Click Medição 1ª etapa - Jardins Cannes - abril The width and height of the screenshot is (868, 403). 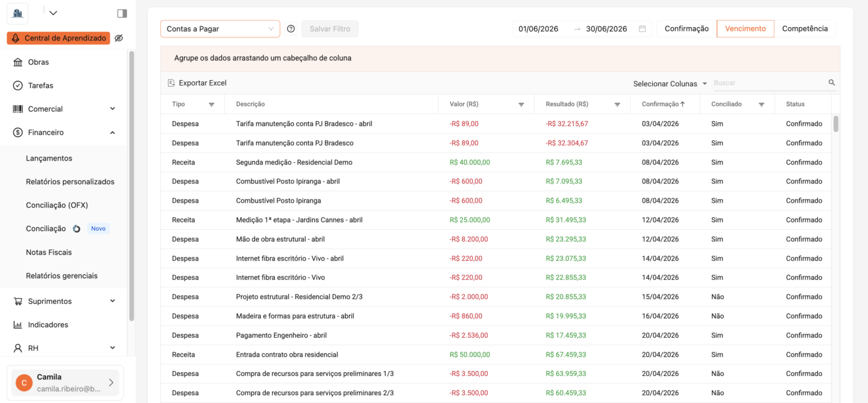[299, 220]
